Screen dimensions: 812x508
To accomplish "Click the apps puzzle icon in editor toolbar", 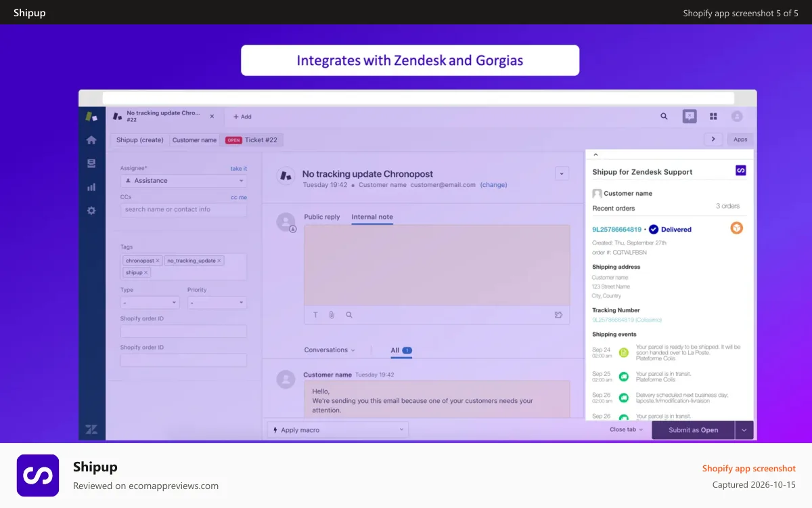I will pyautogui.click(x=558, y=315).
